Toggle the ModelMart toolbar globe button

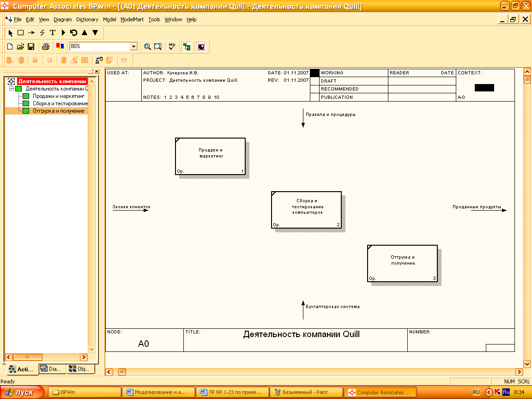click(201, 47)
